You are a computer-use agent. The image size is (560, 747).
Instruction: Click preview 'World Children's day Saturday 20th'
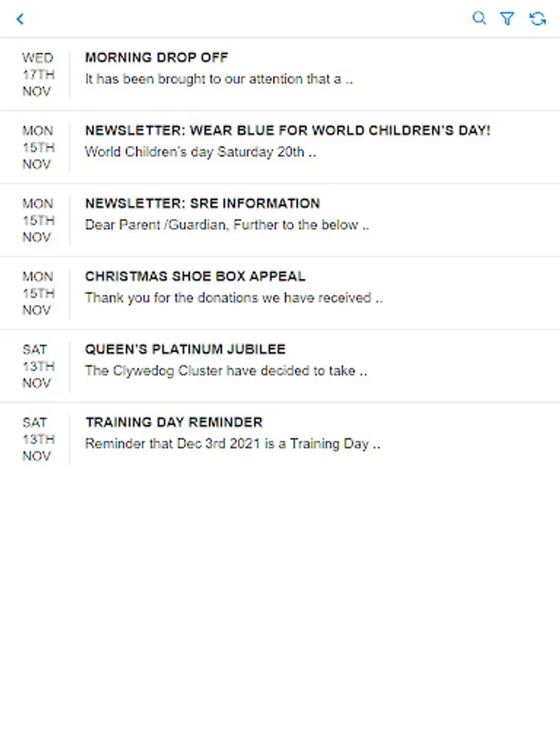[x=200, y=153]
